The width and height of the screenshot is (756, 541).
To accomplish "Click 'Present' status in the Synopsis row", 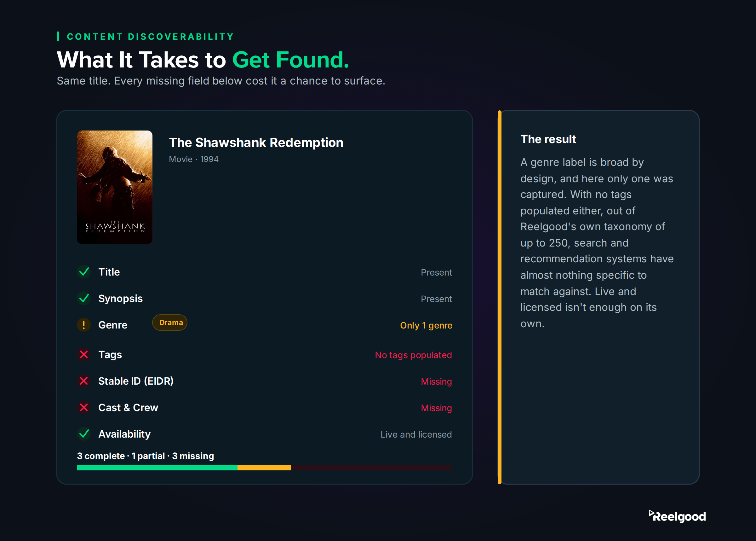I will (436, 299).
